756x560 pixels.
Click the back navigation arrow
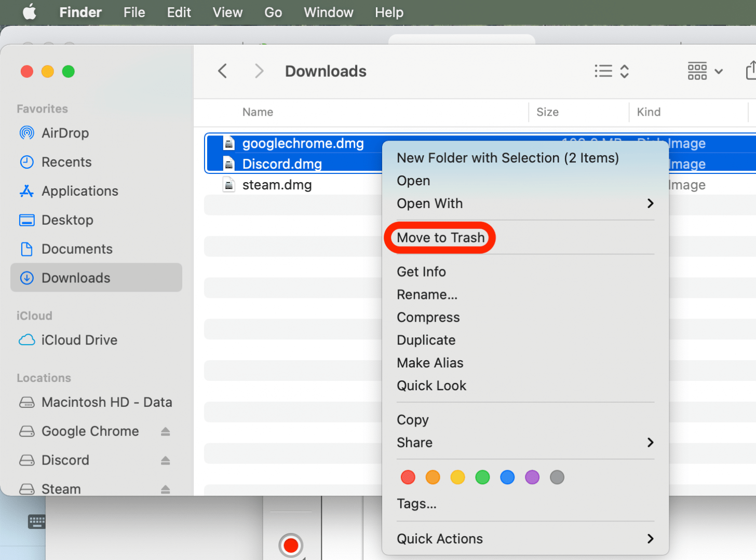click(223, 71)
